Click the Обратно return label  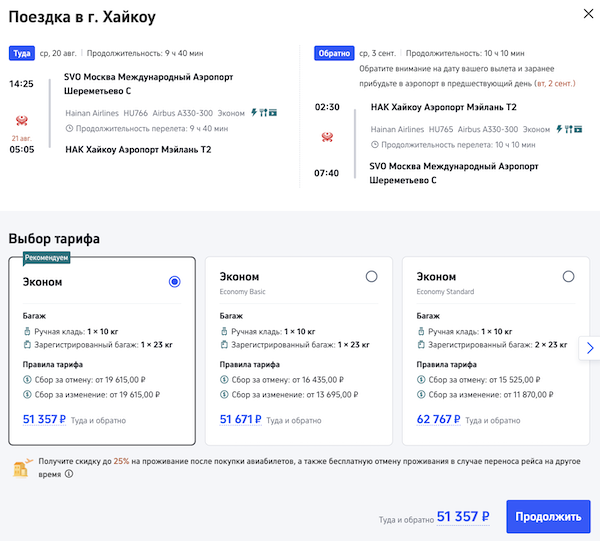tap(333, 54)
